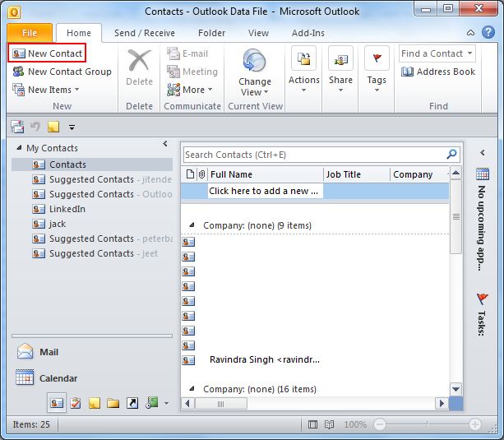504x440 pixels.
Task: Open Outlook Help question mark icon
Action: [x=488, y=32]
